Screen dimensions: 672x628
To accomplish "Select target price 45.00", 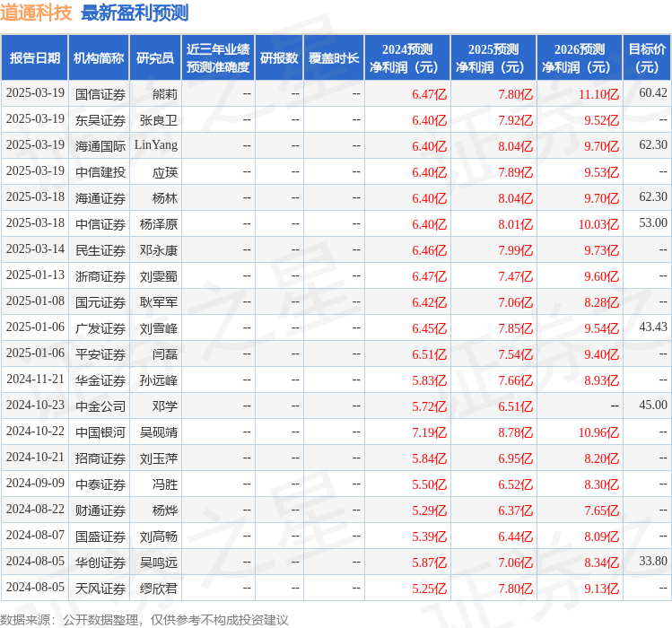I will (x=653, y=406).
